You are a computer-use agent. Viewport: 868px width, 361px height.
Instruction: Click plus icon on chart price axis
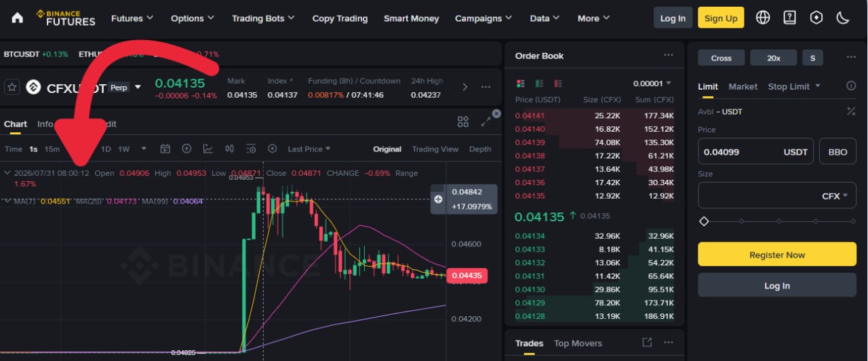438,199
